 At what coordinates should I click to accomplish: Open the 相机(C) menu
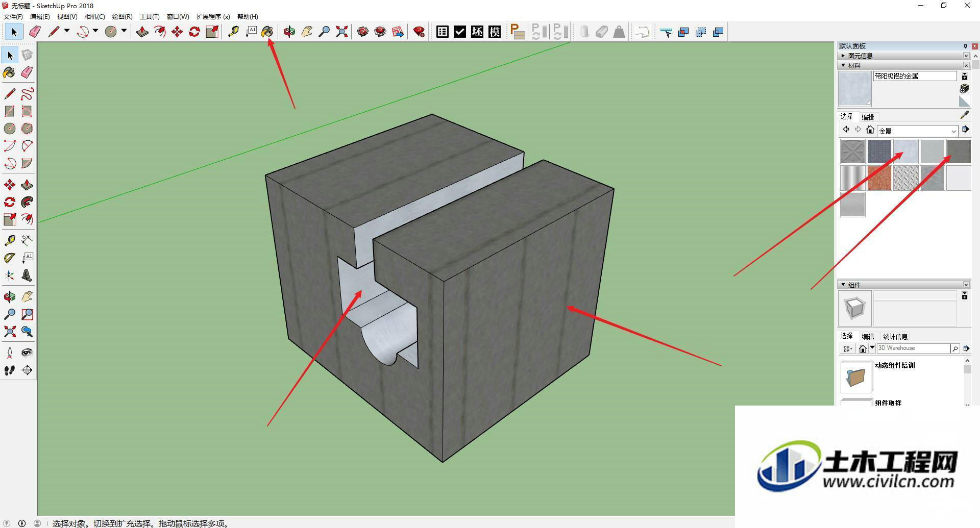click(x=94, y=17)
